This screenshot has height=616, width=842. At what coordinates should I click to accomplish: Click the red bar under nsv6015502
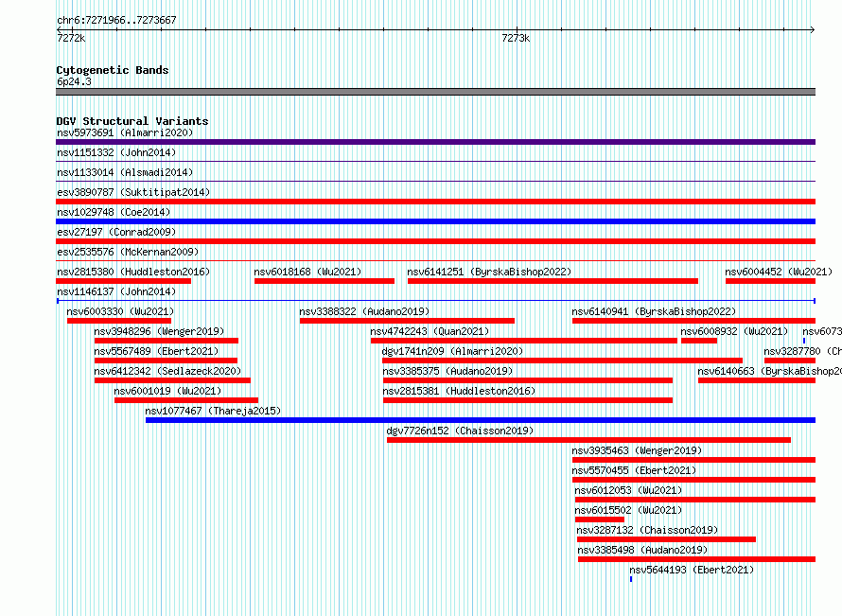coord(599,519)
